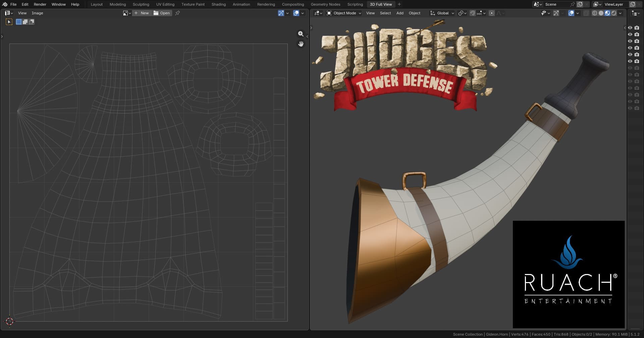The height and width of the screenshot is (338, 644).
Task: Open the UV editor overlay options dropdown
Action: tap(303, 13)
